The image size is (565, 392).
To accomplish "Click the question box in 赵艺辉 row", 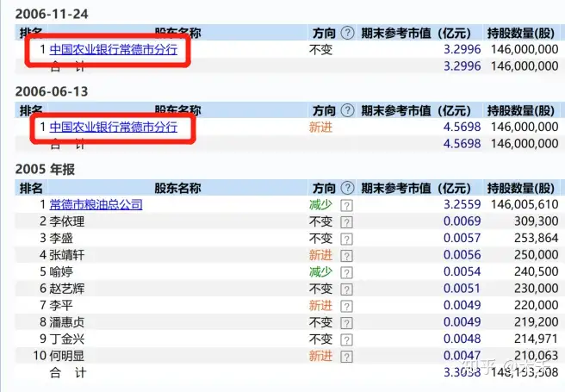I will tap(346, 289).
